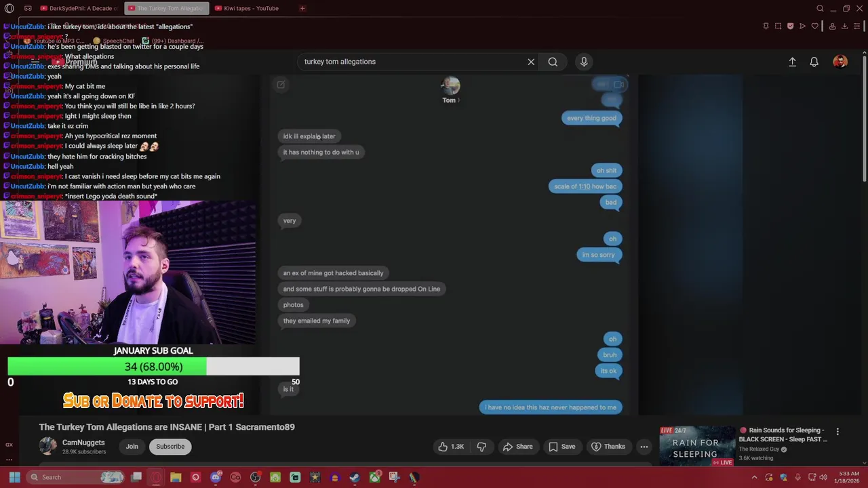Click the pin icon in browser toolbar
The width and height of the screenshot is (868, 488).
coord(766,26)
